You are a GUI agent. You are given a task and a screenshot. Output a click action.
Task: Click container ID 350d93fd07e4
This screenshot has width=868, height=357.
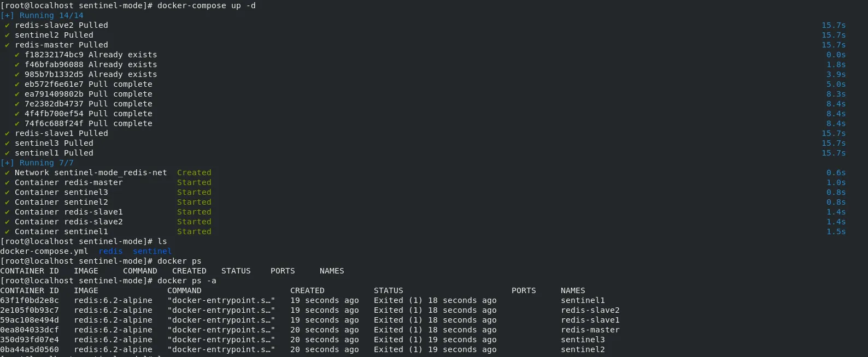click(30, 340)
